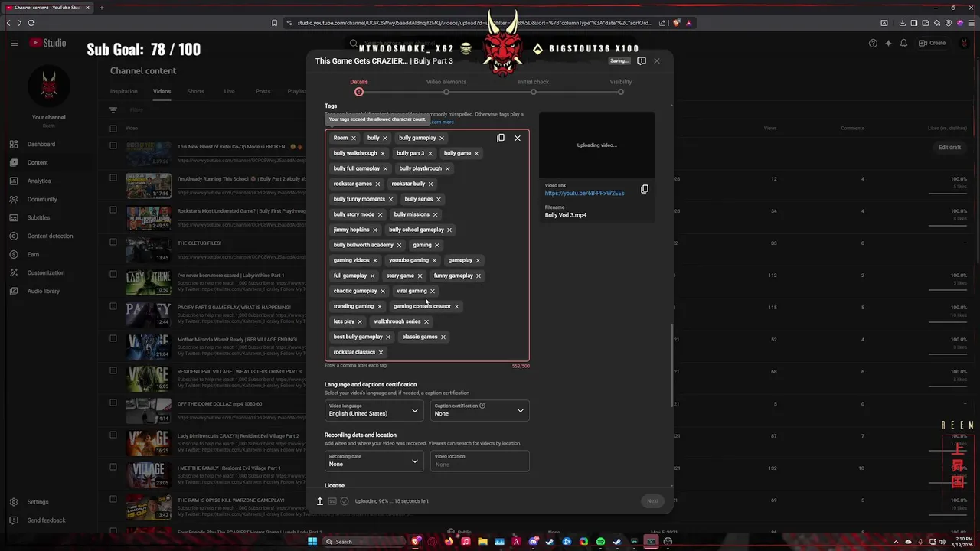Go to the Visibility step

620,86
